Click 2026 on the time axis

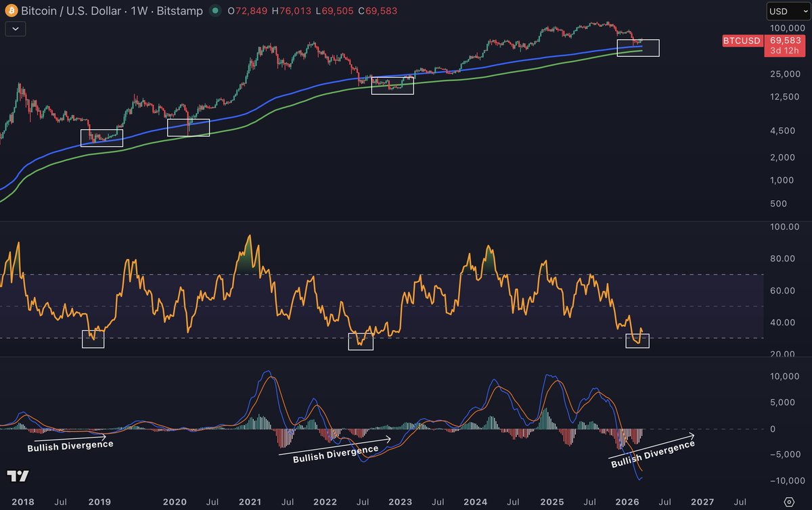pyautogui.click(x=627, y=502)
